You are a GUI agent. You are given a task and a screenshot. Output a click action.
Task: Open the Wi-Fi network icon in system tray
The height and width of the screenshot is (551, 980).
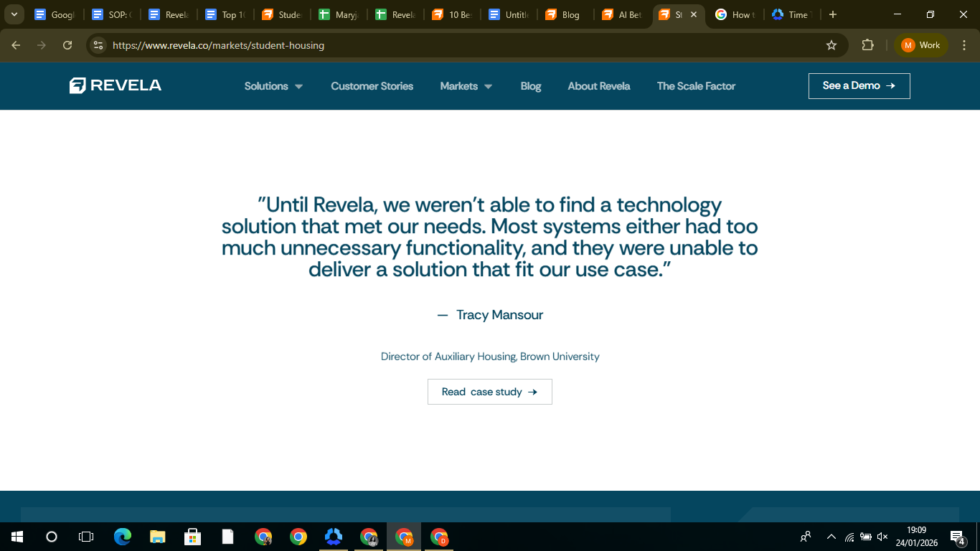pyautogui.click(x=849, y=537)
